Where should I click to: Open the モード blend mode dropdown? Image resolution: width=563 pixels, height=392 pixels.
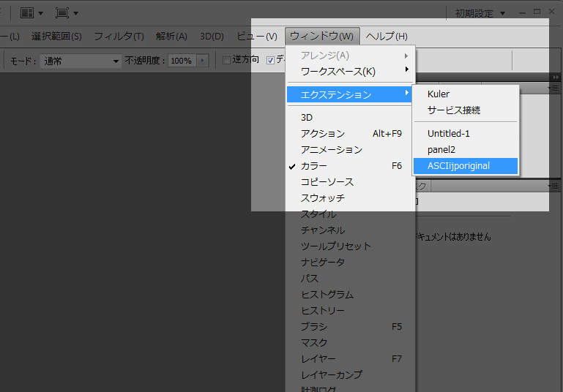(x=81, y=61)
